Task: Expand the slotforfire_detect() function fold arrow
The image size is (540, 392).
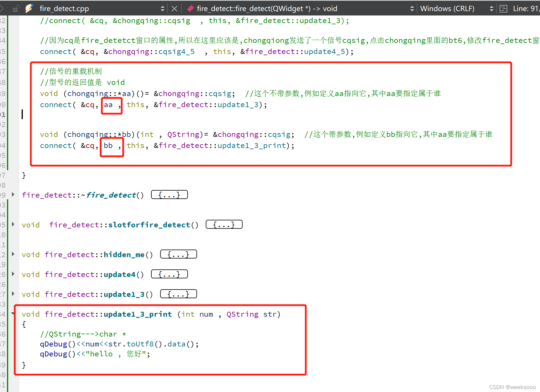Action: [13, 224]
